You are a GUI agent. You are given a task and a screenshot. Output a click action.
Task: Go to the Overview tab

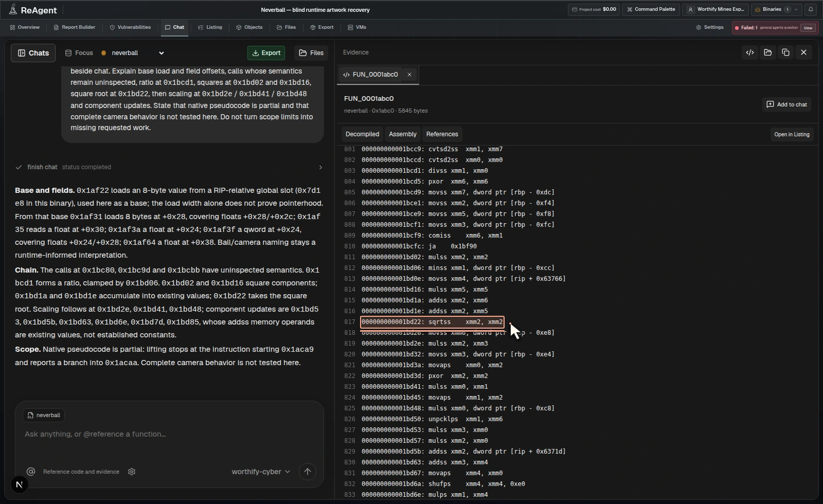25,27
